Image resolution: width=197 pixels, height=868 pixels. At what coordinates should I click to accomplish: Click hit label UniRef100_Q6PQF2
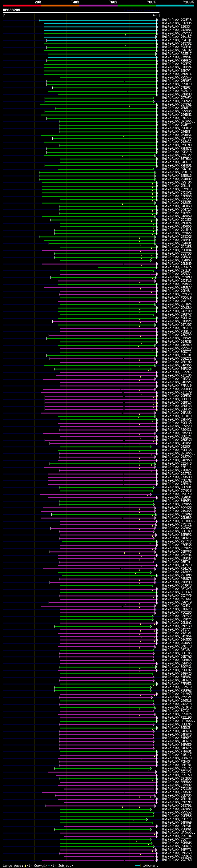point(177,81)
